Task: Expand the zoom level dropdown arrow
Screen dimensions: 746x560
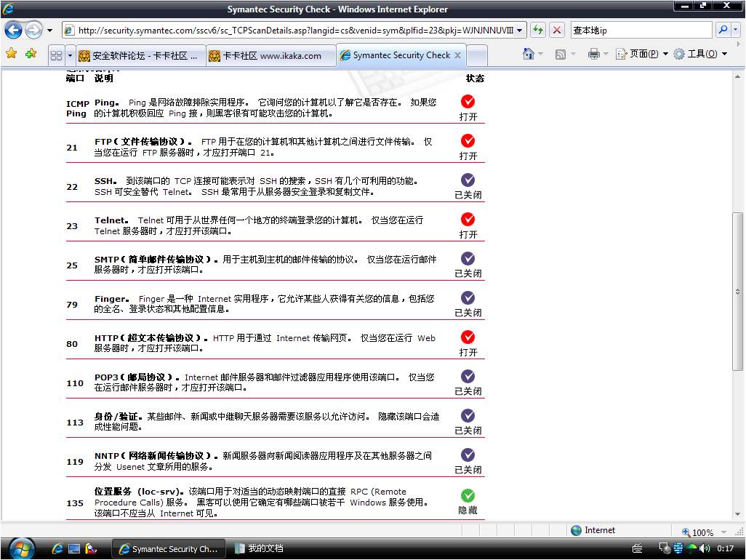Action: (x=723, y=532)
